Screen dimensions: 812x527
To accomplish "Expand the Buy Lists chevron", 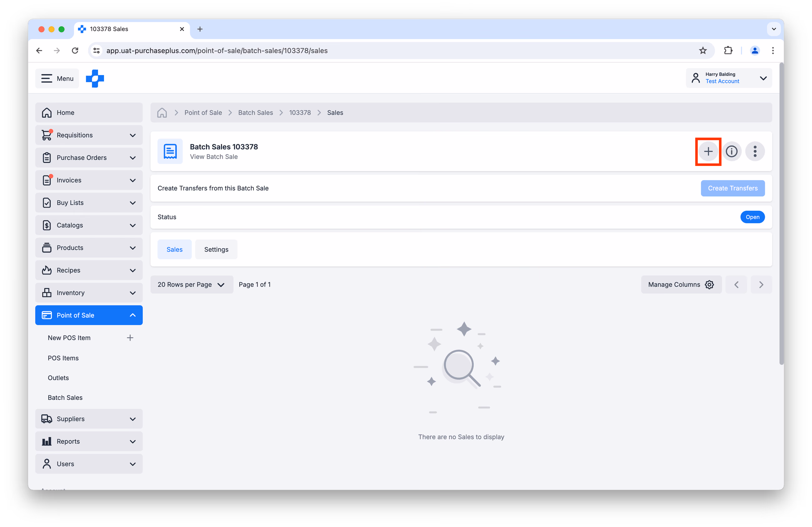I will 133,203.
